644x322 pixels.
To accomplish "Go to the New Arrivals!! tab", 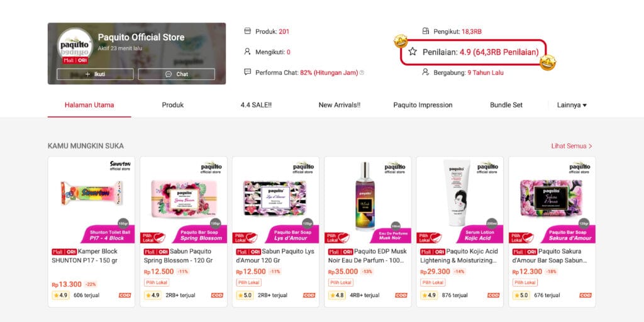I will 339,105.
